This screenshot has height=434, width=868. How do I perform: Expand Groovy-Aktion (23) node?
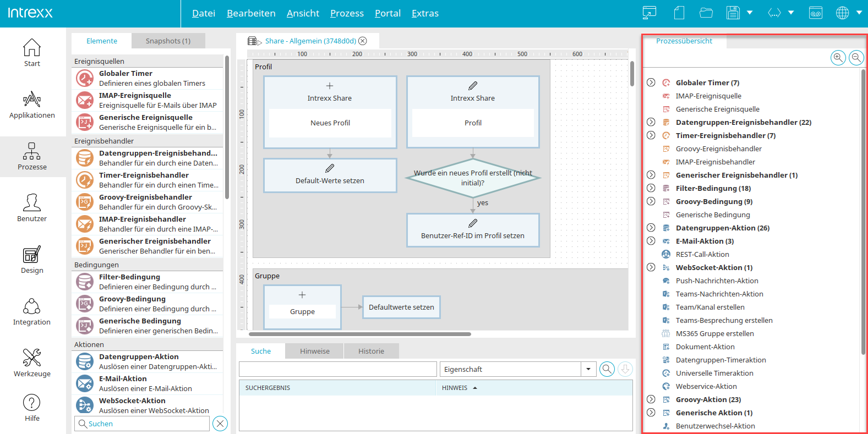click(651, 399)
